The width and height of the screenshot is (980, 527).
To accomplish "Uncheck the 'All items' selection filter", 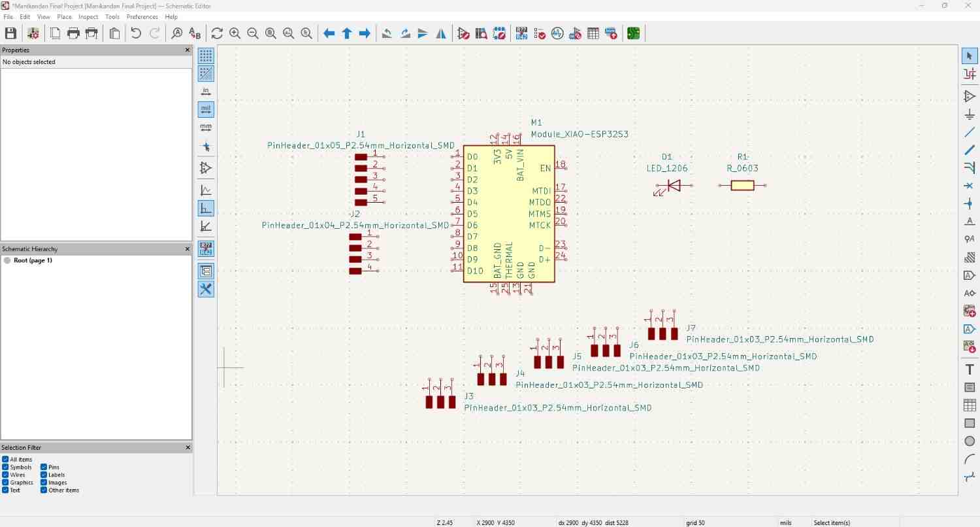I will (5, 460).
